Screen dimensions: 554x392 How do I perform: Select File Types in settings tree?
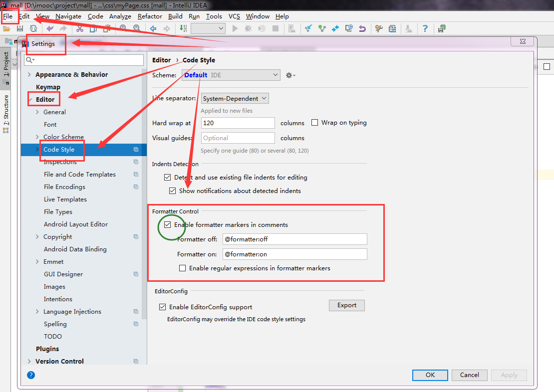click(x=58, y=211)
